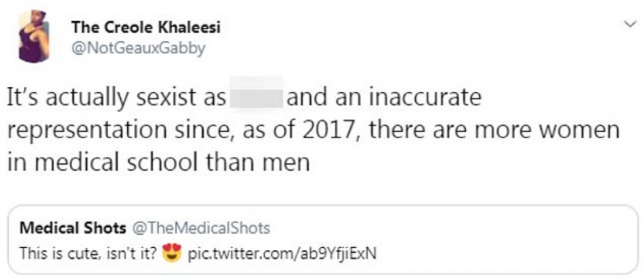Screen dimensions: 644x280
Task: Click the phrase "there are more" in tweet
Action: click(x=457, y=131)
